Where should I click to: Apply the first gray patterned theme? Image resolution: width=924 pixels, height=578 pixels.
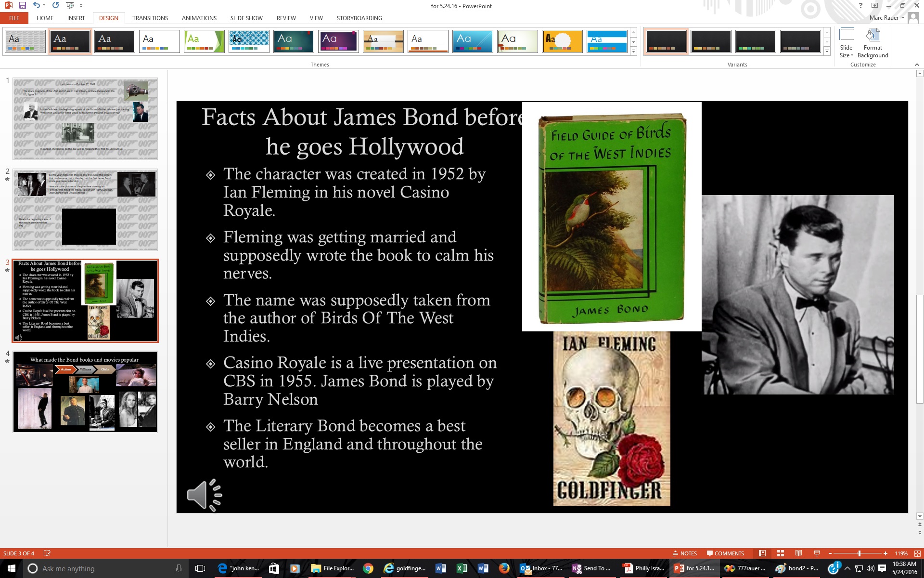click(25, 41)
